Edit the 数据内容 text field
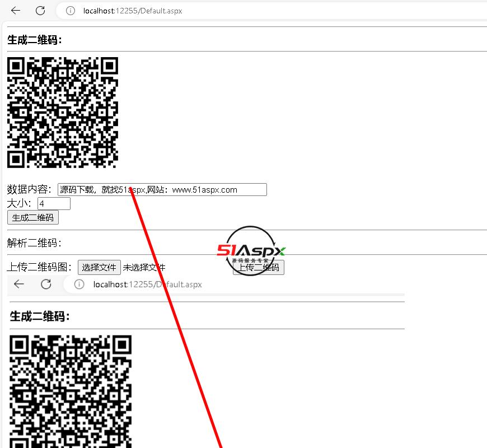Screen dimensions: 487x448 pos(162,189)
